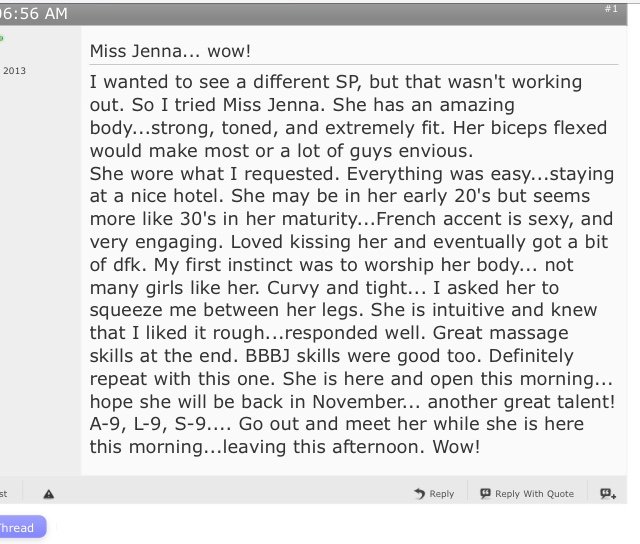Click the final 'Wow!' in the post
640x544 pixels.
point(456,447)
